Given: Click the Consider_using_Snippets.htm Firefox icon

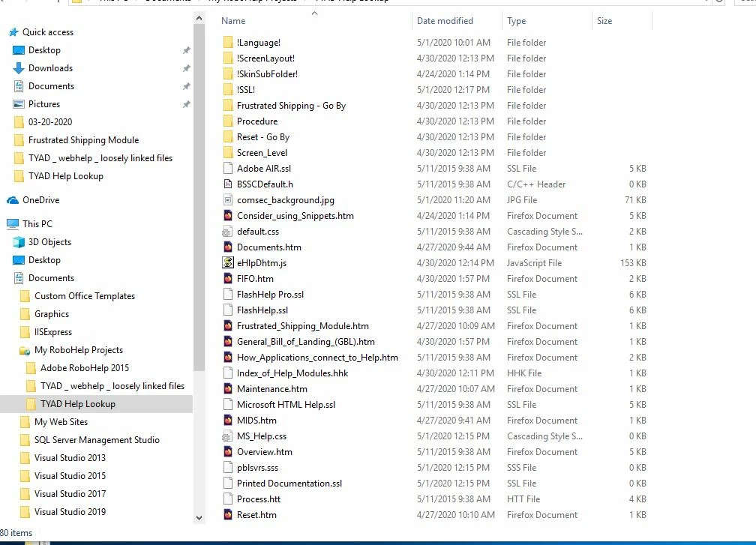Looking at the screenshot, I should pos(228,215).
